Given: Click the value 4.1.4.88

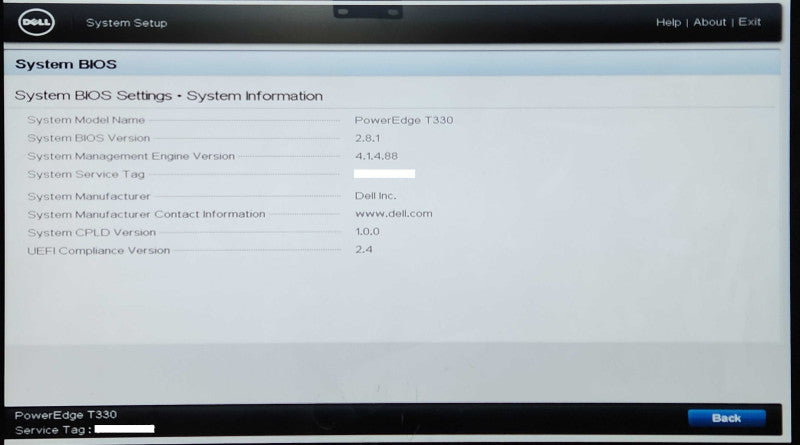Looking at the screenshot, I should [x=376, y=156].
